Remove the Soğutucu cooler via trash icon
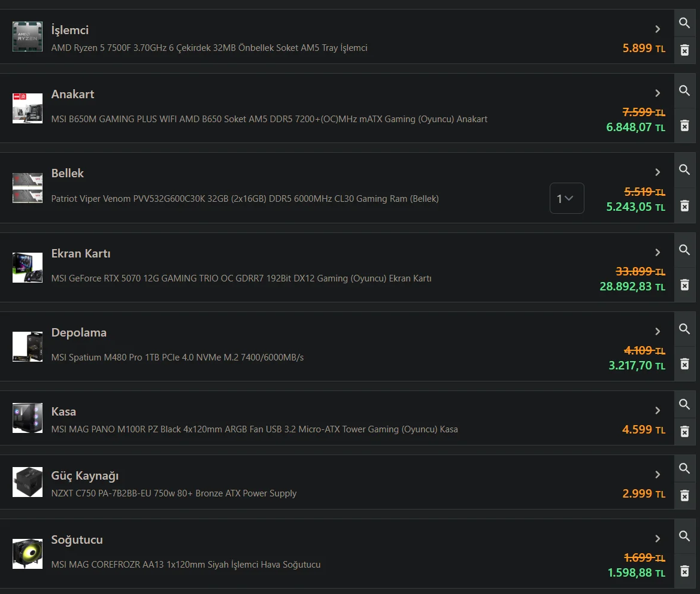The width and height of the screenshot is (700, 594). (x=684, y=571)
